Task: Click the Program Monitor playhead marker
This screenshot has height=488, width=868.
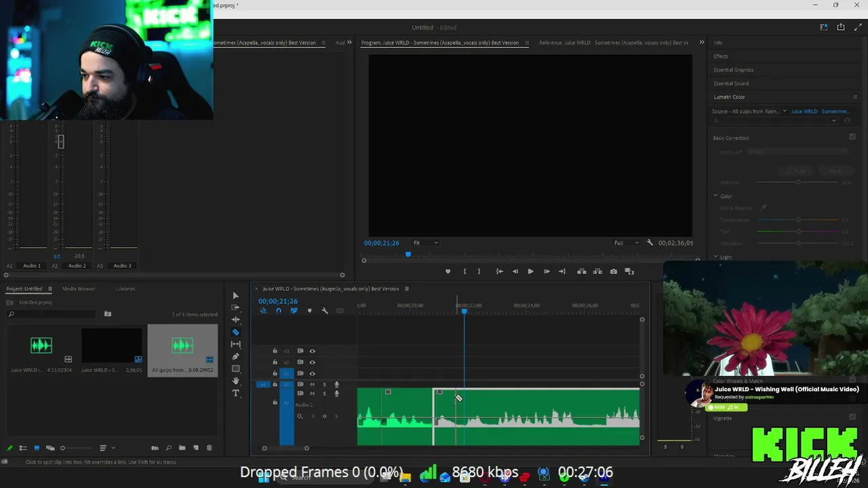Action: pos(408,254)
